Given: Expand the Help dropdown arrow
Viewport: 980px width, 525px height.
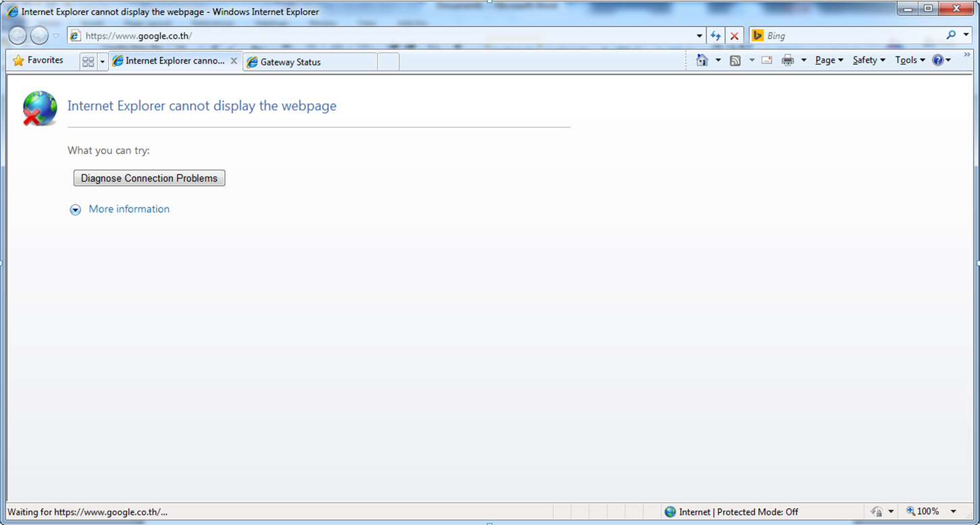Looking at the screenshot, I should point(948,60).
